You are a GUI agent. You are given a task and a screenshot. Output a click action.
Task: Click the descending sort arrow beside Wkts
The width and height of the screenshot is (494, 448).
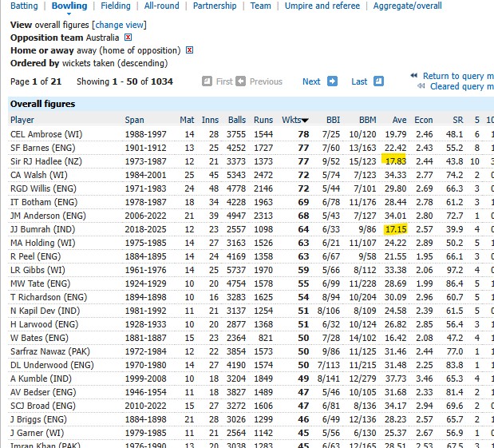pyautogui.click(x=304, y=121)
